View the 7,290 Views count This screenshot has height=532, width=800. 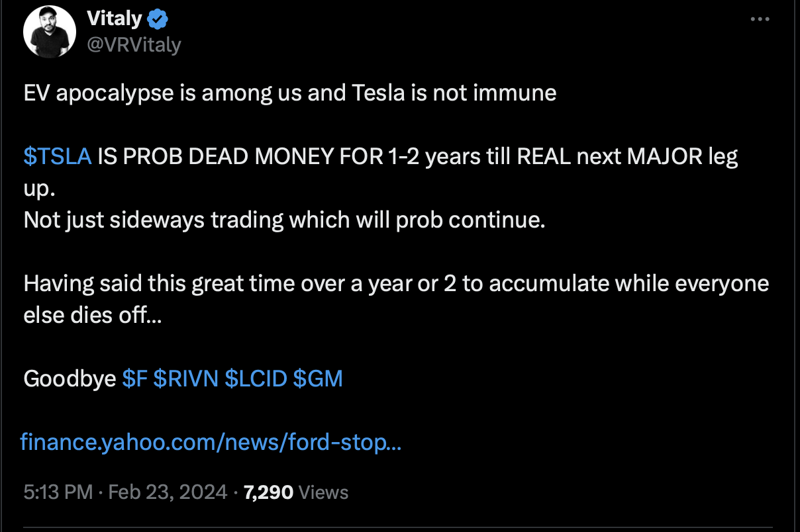(296, 492)
